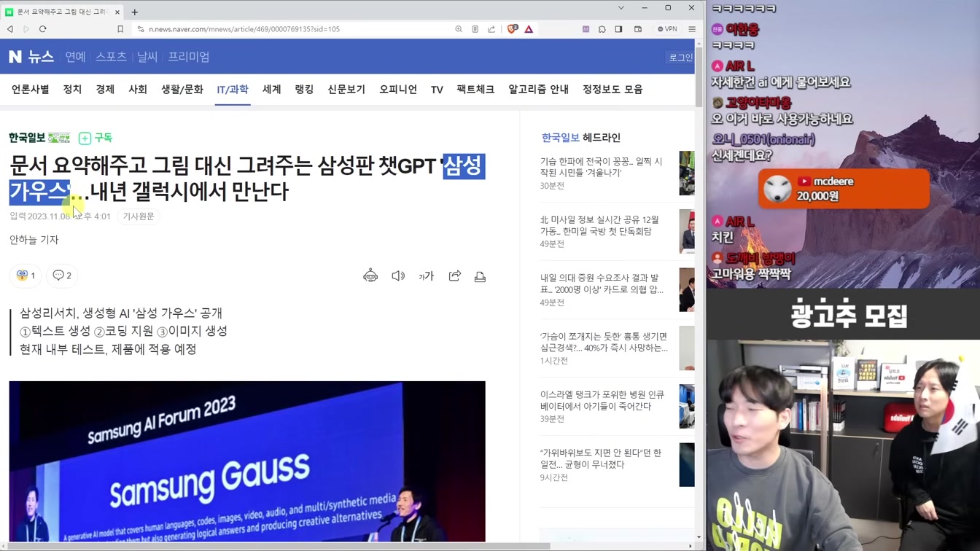The image size is (980, 551).
Task: Subscribe with the 구독 plus button
Action: click(x=96, y=138)
